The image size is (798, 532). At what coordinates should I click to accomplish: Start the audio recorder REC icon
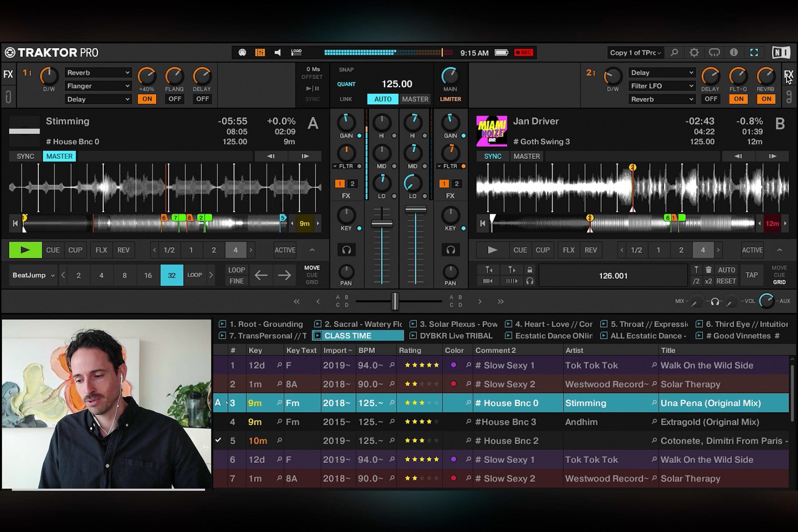pos(524,52)
